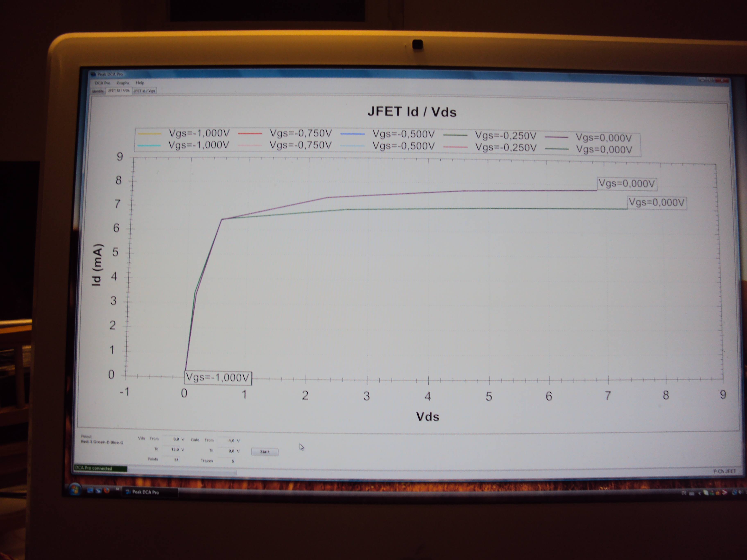Expand hidden system tray icons arrow
The image size is (747, 560).
pyautogui.click(x=700, y=493)
